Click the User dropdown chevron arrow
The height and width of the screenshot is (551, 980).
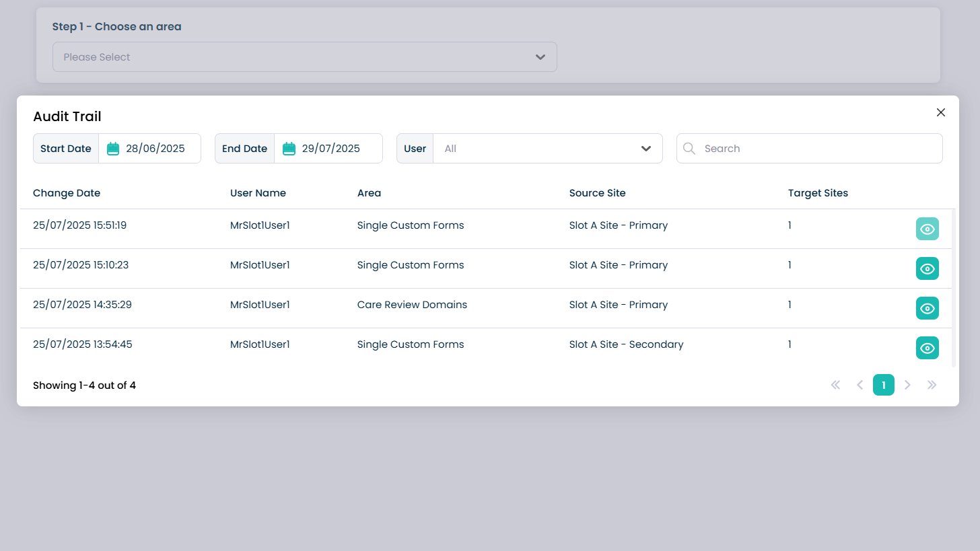click(x=646, y=149)
